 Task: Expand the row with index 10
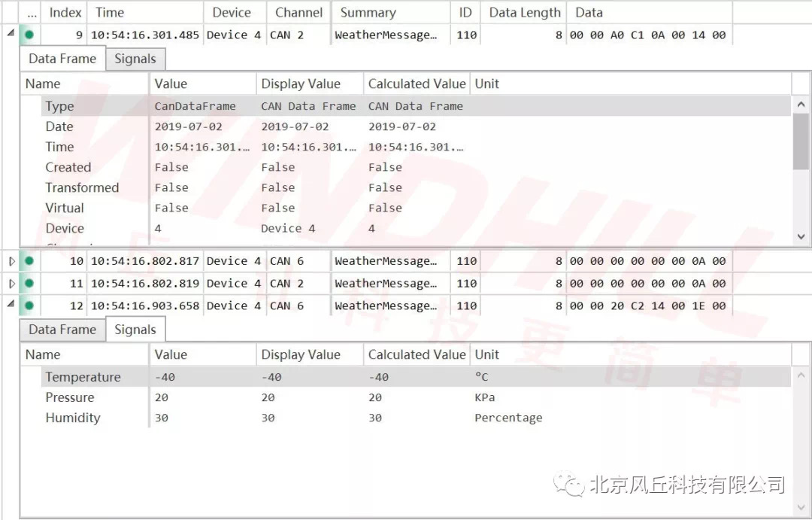(x=11, y=261)
